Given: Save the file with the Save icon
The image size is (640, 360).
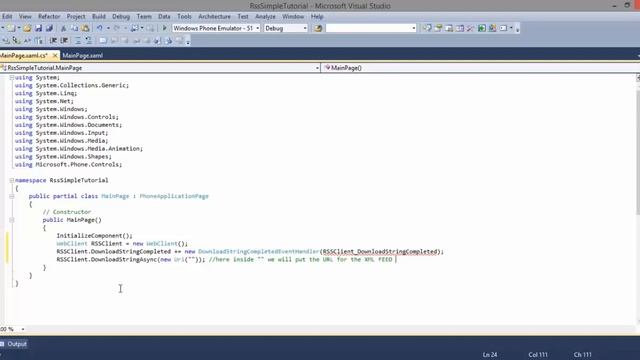Looking at the screenshot, I should (38, 28).
